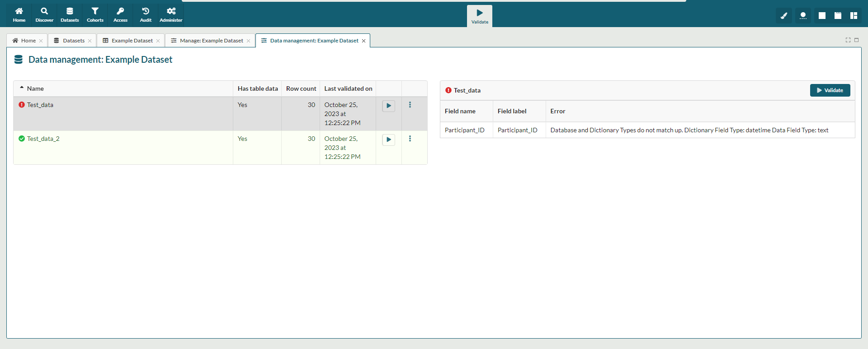The image size is (868, 349).
Task: Open the Access key menu
Action: point(120,14)
